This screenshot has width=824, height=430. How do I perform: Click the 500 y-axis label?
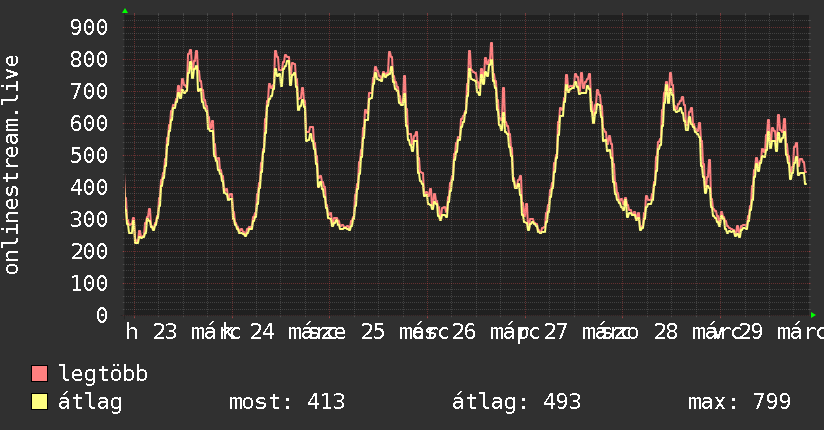tap(89, 155)
